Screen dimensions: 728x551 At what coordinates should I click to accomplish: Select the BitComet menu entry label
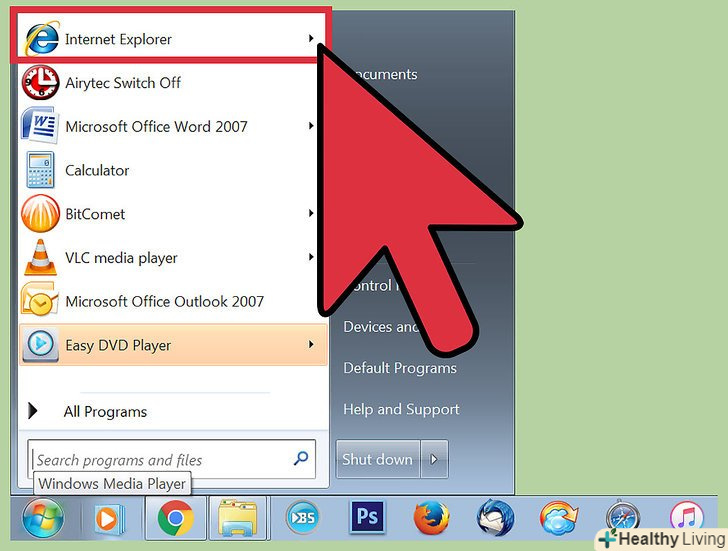[95, 214]
